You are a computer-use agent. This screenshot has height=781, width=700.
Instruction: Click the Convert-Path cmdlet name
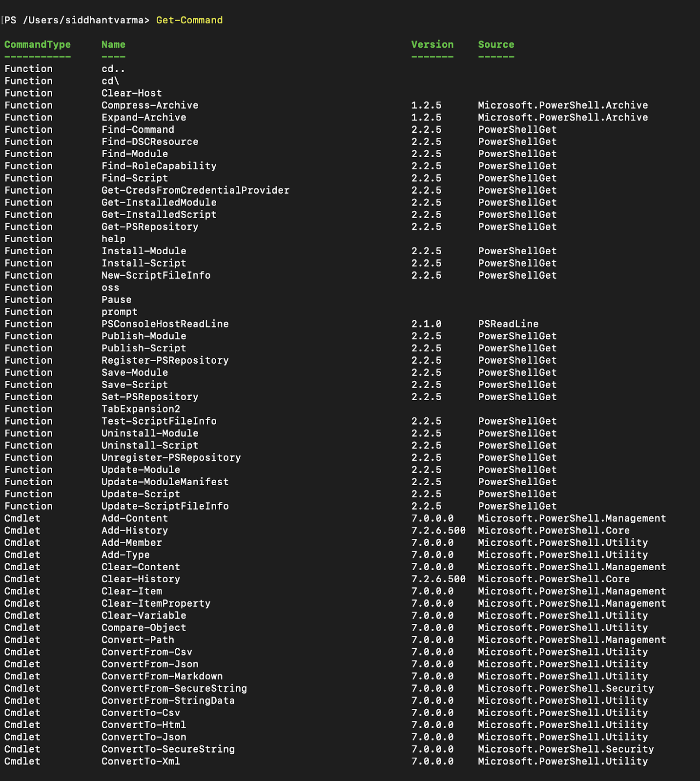coord(138,640)
